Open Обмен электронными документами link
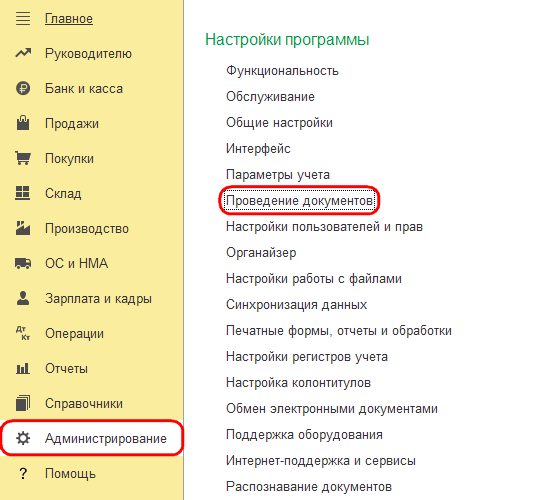 [332, 409]
